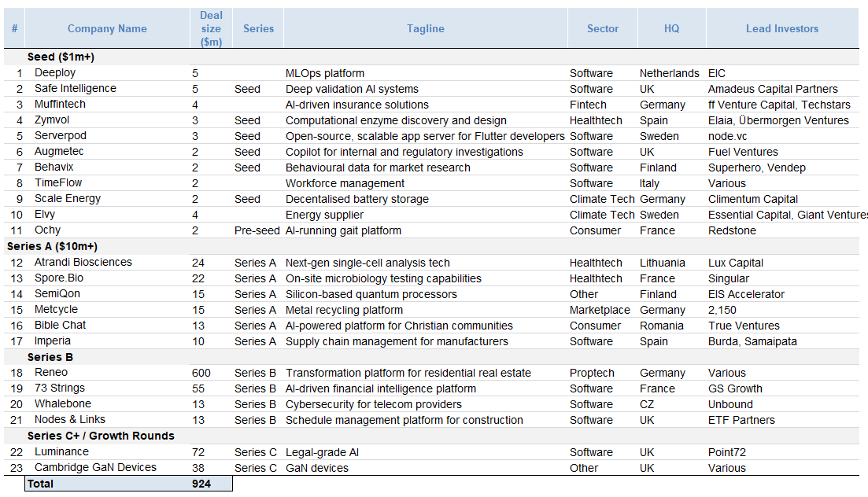Click the company name 'Whalebone'
Image resolution: width=868 pixels, height=497 pixels.
pyautogui.click(x=62, y=404)
